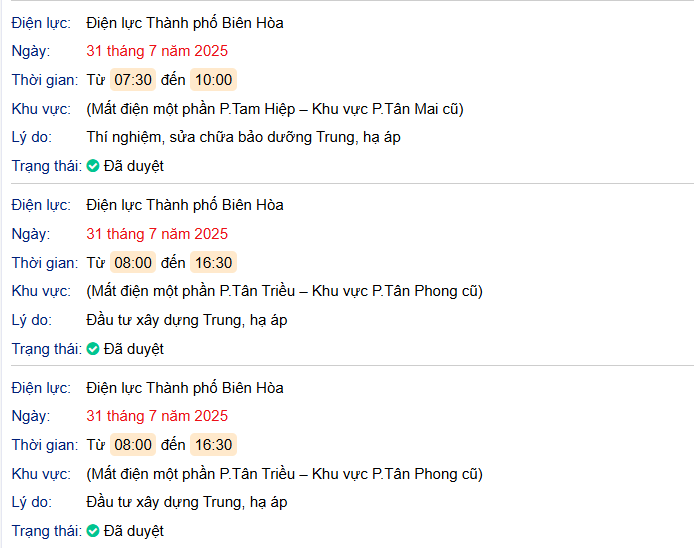697x548 pixels.
Task: Click the red date in the middle entry
Action: coord(157,234)
